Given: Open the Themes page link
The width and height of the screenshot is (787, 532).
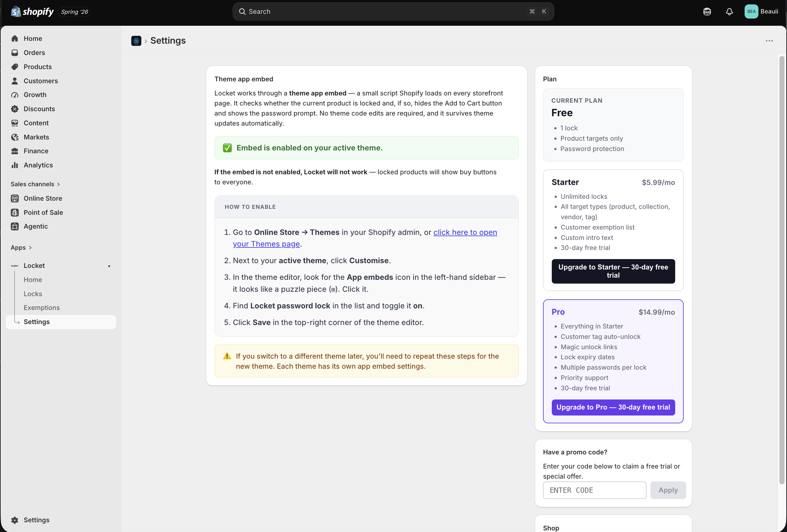Looking at the screenshot, I should (365, 238).
